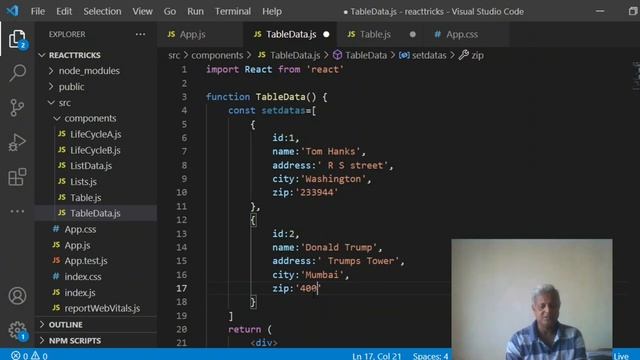The image size is (640, 360).
Task: Open the Selection menu
Action: pos(102,11)
